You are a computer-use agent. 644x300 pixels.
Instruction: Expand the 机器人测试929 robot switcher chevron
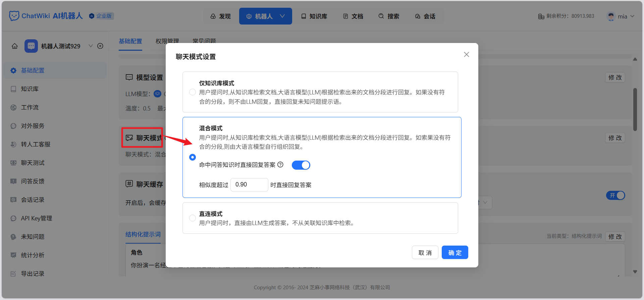91,46
